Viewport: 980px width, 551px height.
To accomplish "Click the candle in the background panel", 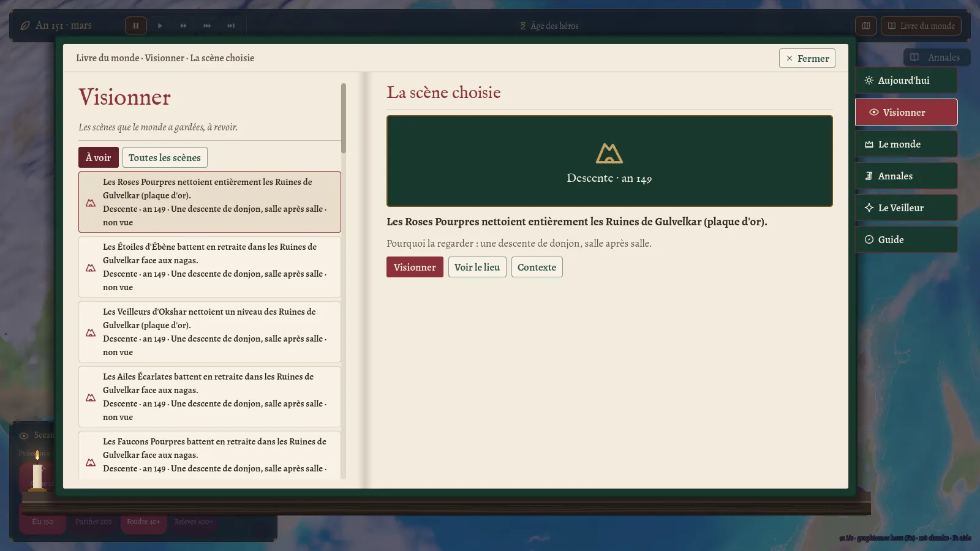I will coord(37,471).
